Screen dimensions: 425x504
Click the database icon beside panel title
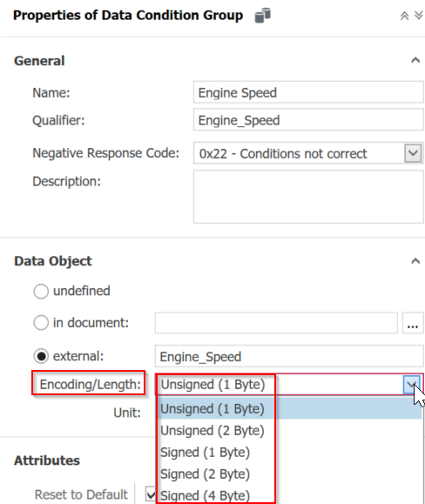click(x=263, y=16)
